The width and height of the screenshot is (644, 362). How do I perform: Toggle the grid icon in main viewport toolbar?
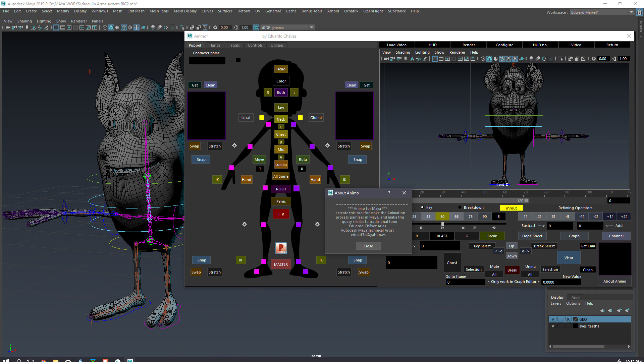coord(56,27)
